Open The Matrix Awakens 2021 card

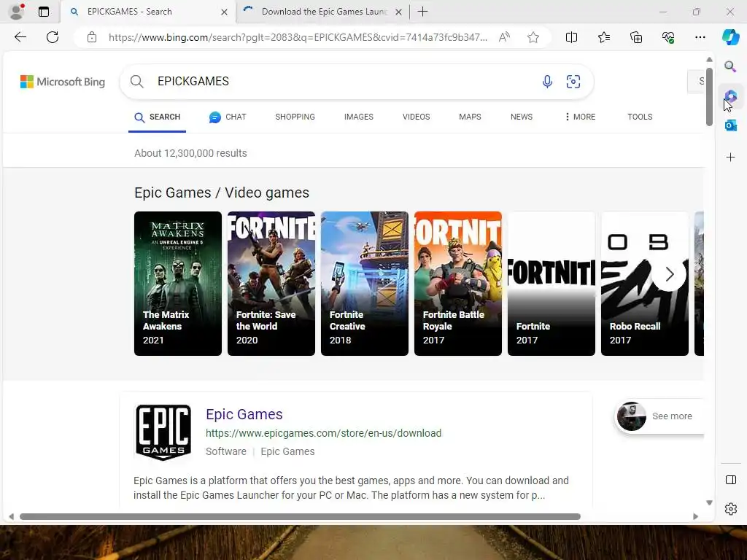point(178,284)
